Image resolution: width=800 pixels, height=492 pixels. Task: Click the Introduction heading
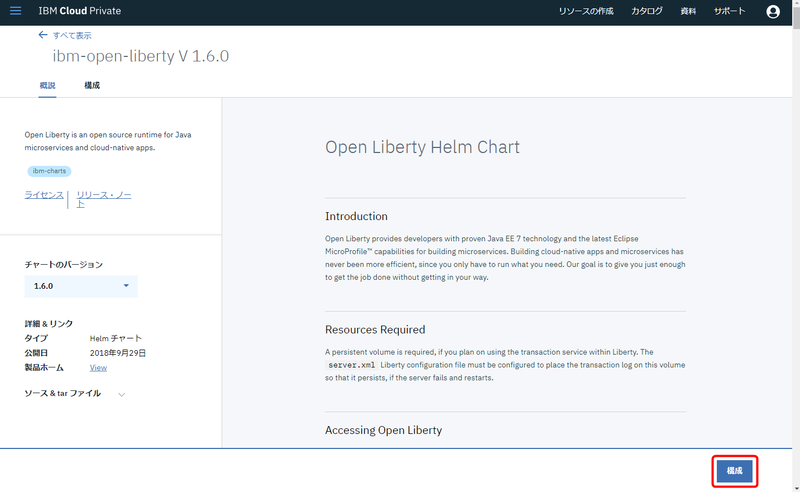[x=356, y=216]
